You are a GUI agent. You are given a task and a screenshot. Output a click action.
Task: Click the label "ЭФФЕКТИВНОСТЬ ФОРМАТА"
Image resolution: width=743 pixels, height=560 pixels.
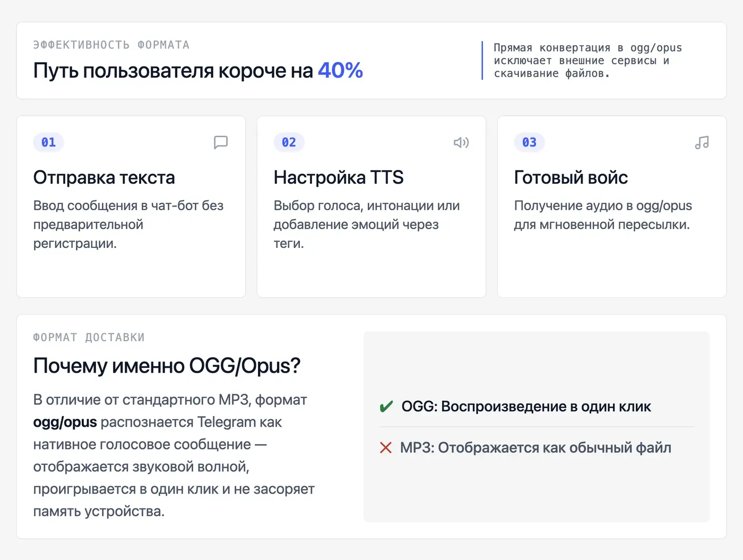(x=111, y=45)
